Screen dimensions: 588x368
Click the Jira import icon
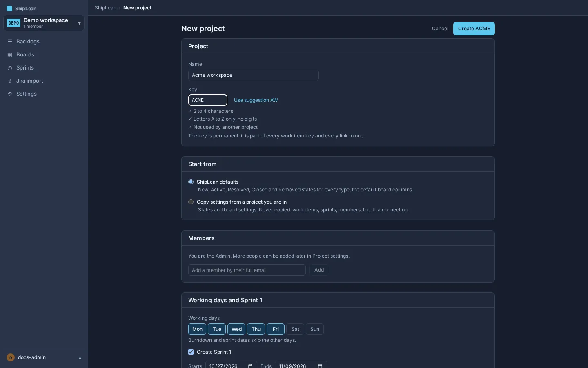coord(10,81)
